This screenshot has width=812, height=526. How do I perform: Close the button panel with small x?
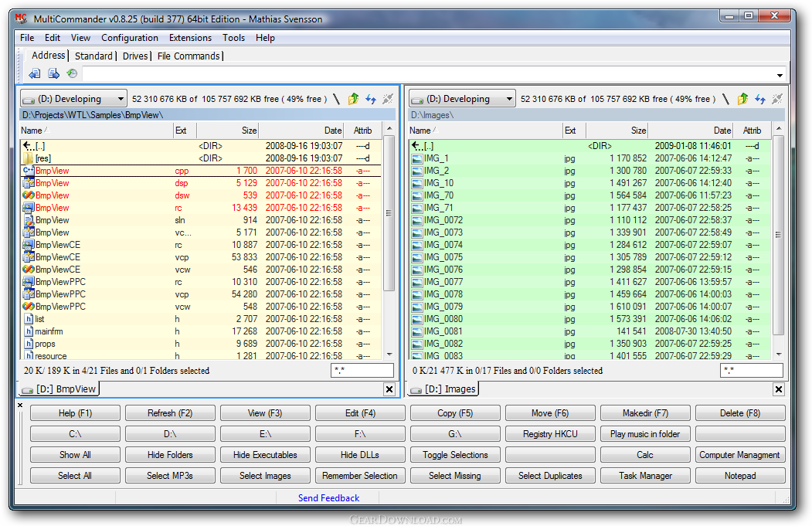[20, 406]
